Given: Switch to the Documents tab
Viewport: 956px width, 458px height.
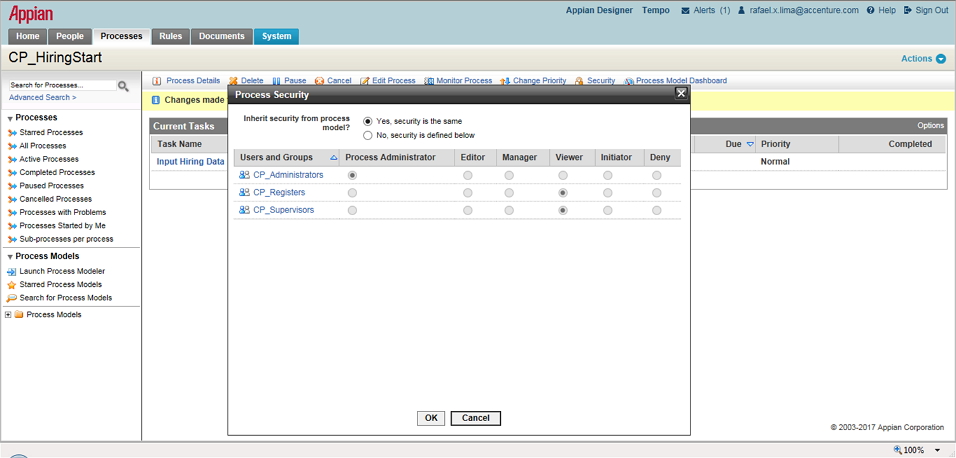Looking at the screenshot, I should 222,36.
